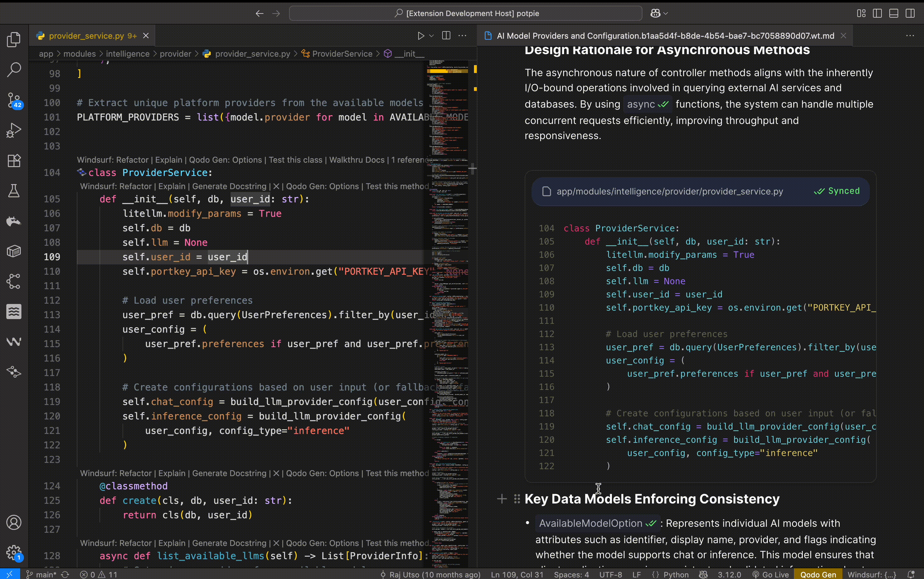Go forward with the navigation arrow
Screen dimensions: 924x579
click(x=276, y=14)
